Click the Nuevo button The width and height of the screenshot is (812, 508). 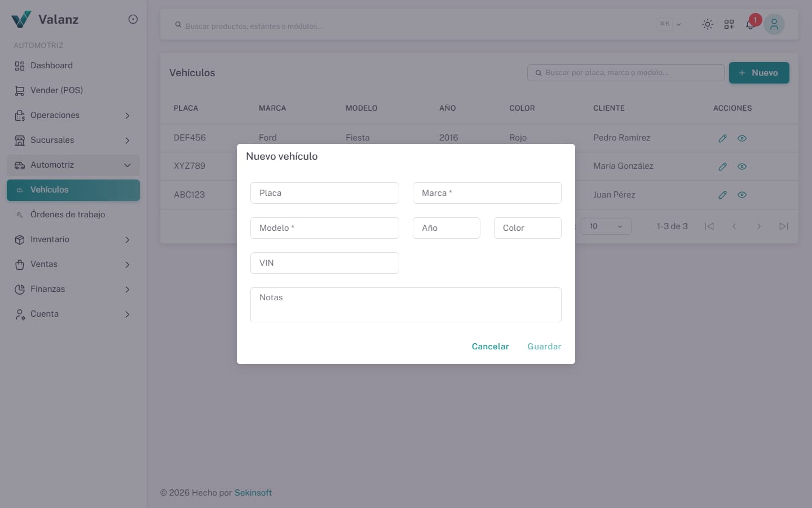[759, 73]
